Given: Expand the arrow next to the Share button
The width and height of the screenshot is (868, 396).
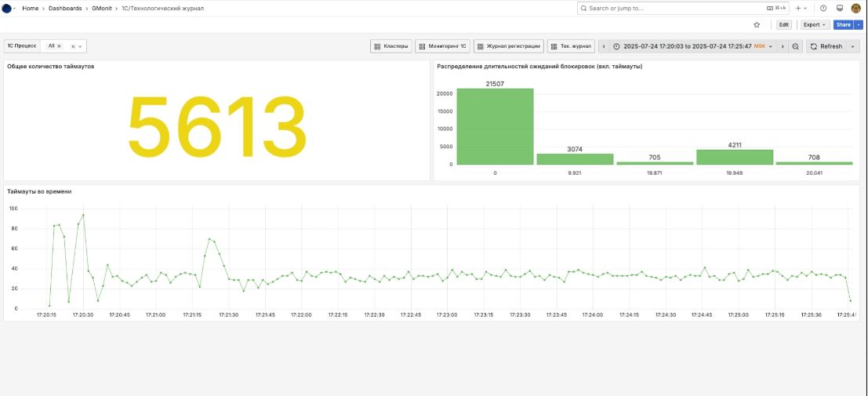Looking at the screenshot, I should 858,24.
